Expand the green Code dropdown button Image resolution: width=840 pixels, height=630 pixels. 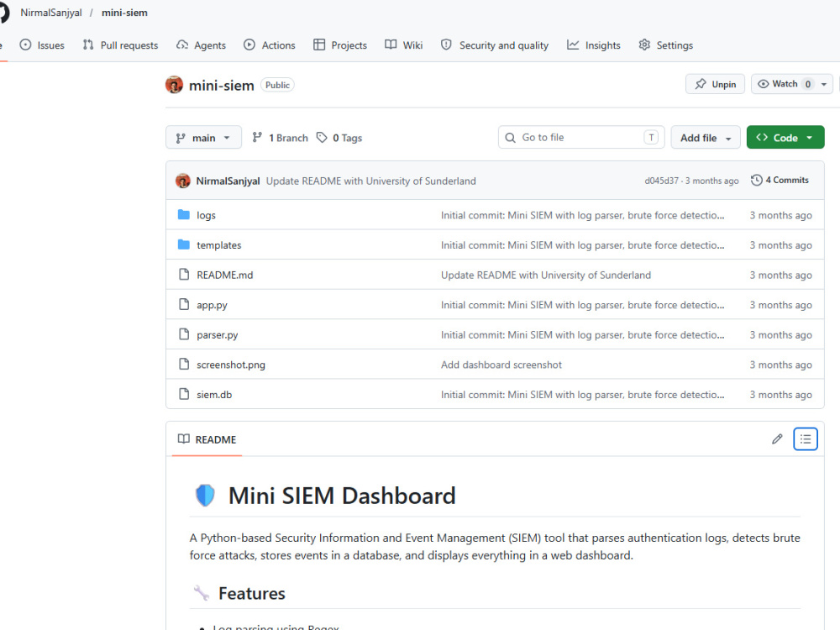785,138
